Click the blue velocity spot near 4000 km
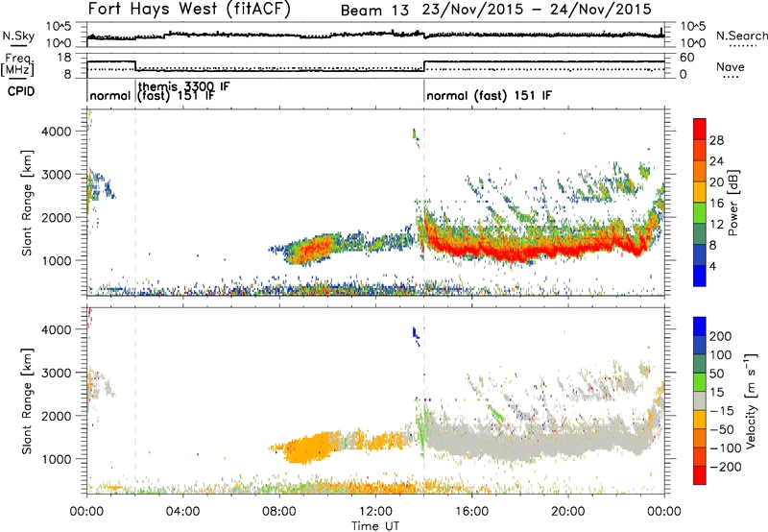Viewport: 768px width, 532px height. (x=416, y=335)
